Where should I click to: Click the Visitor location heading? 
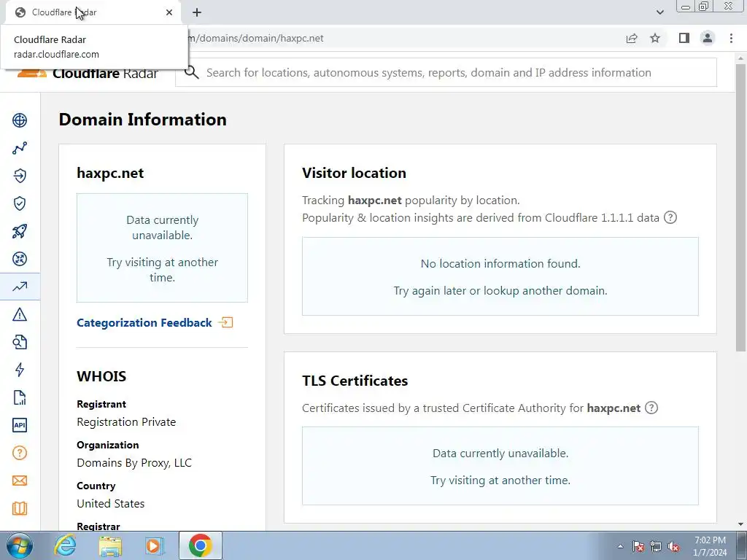click(x=354, y=173)
